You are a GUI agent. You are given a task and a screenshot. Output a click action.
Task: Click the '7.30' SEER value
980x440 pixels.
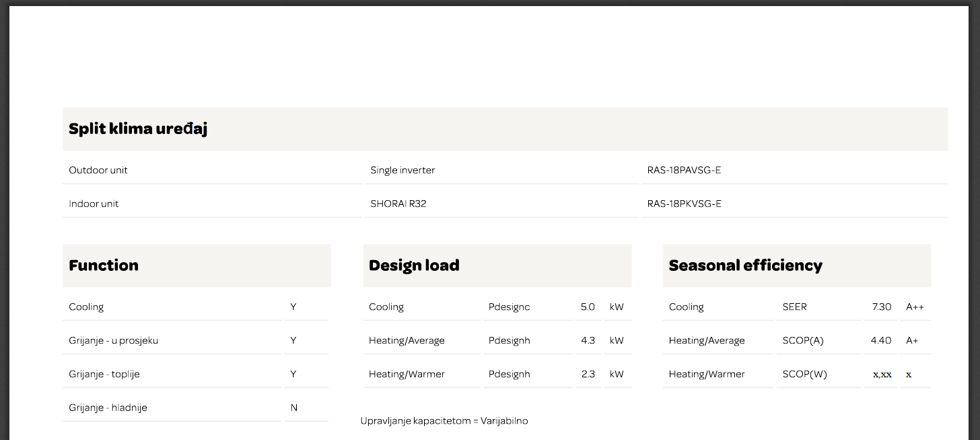881,307
